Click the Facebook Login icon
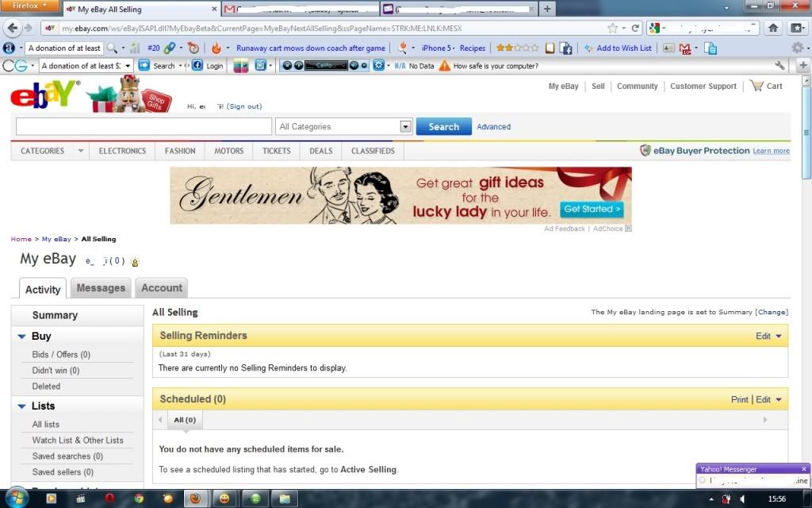 [x=197, y=66]
